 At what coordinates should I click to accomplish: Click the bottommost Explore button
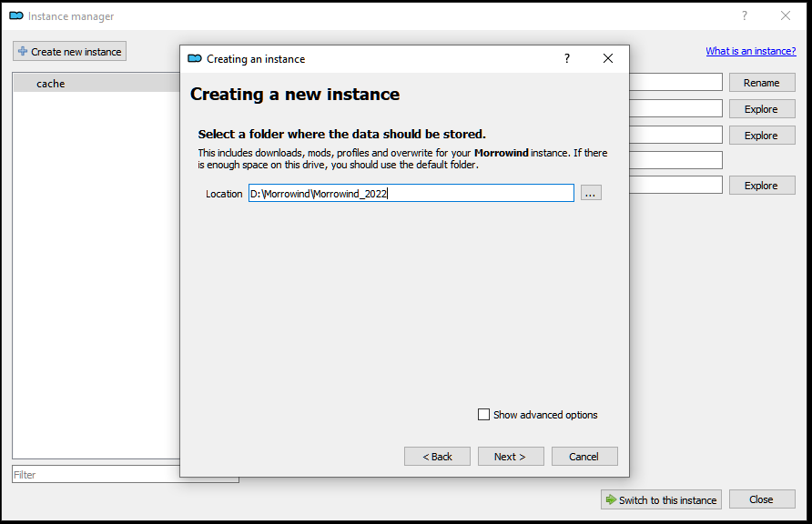[x=761, y=186]
